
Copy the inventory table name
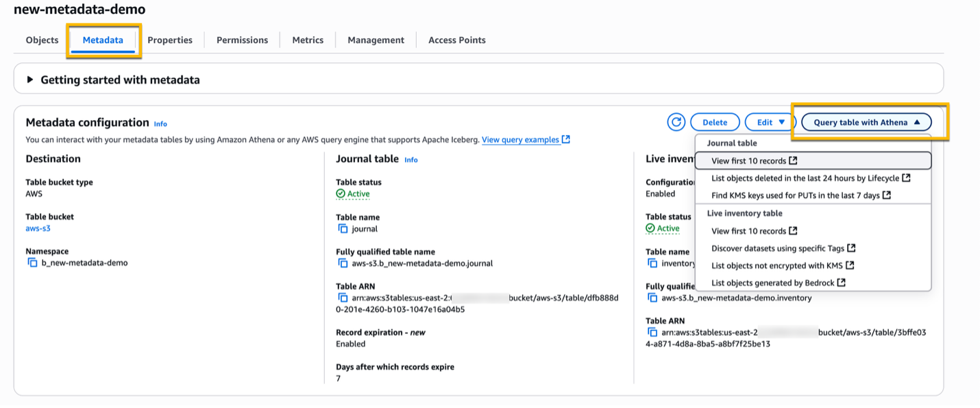click(653, 263)
